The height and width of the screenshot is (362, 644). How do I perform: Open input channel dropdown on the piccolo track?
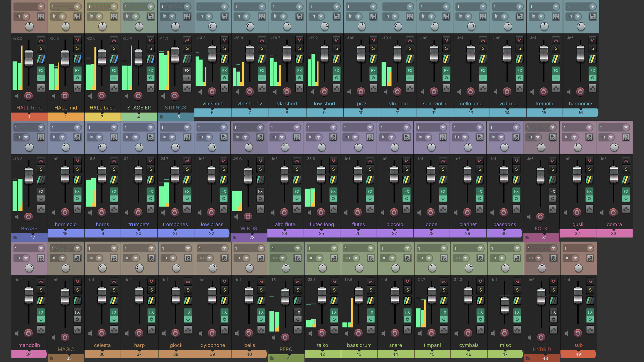coord(395,128)
